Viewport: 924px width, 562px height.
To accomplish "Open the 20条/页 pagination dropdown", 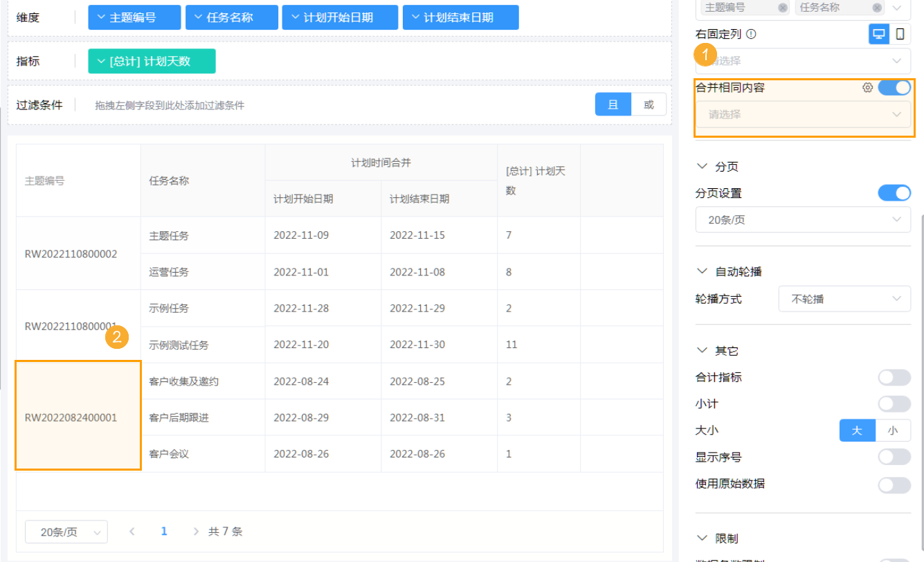I will click(66, 531).
